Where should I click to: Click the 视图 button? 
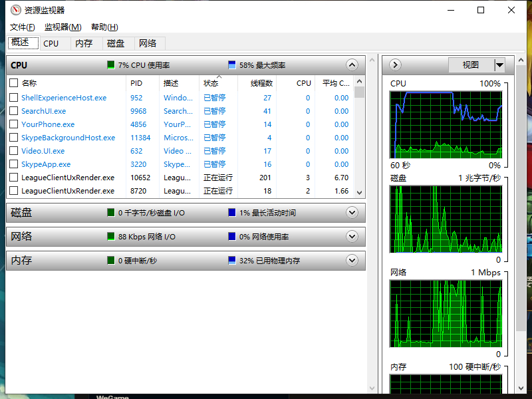point(471,65)
